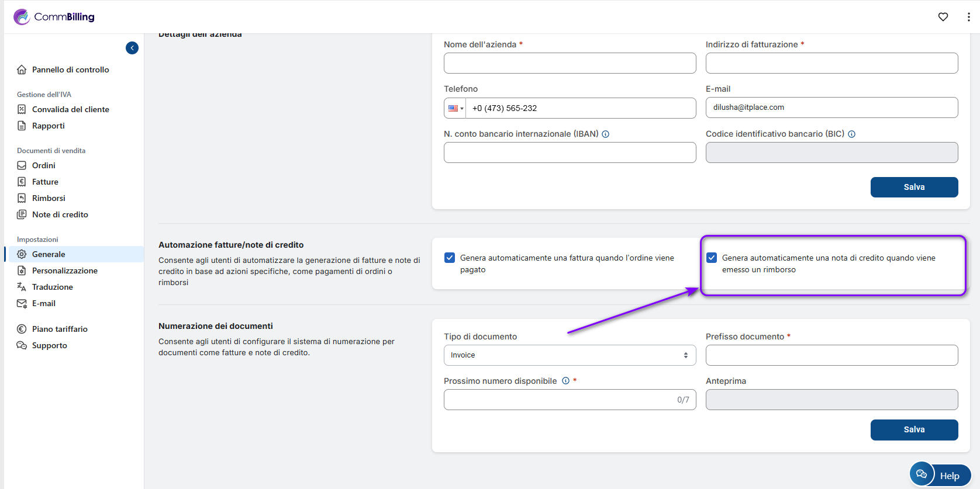Click the IBAN info icon

click(x=606, y=134)
